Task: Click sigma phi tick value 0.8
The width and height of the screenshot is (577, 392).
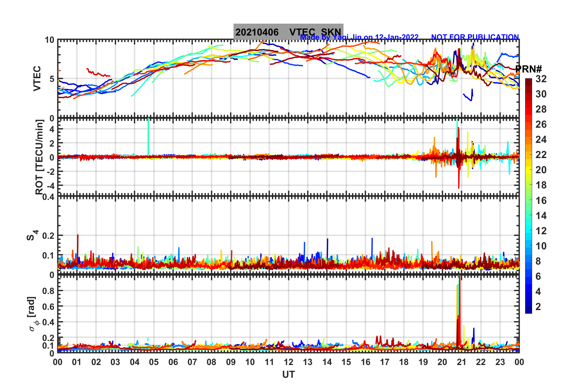Action: point(49,291)
